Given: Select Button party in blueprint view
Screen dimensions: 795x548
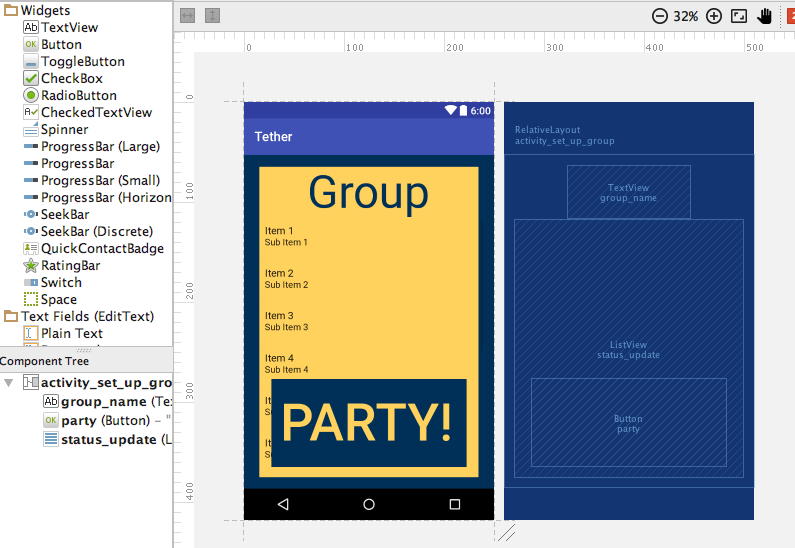Looking at the screenshot, I should coord(629,423).
